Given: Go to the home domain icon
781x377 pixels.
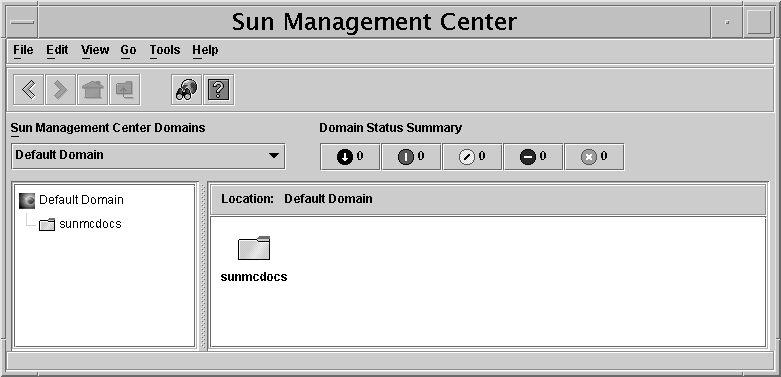Looking at the screenshot, I should (x=93, y=90).
